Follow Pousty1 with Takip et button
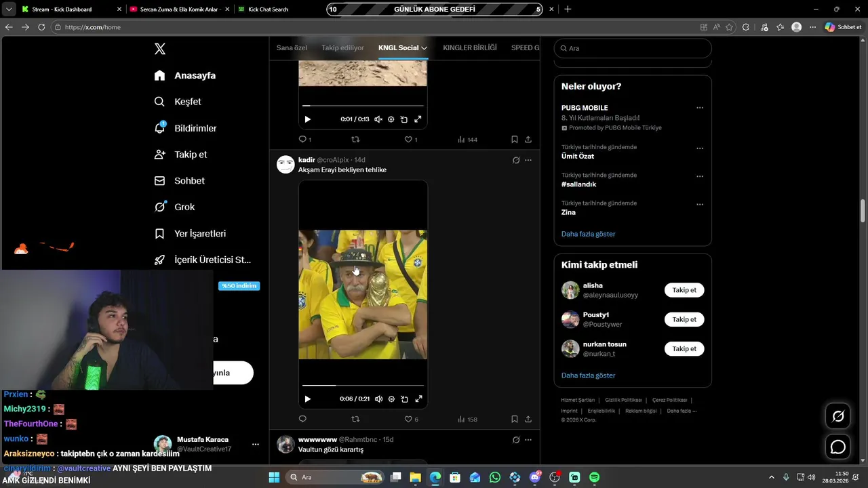 [x=684, y=319]
